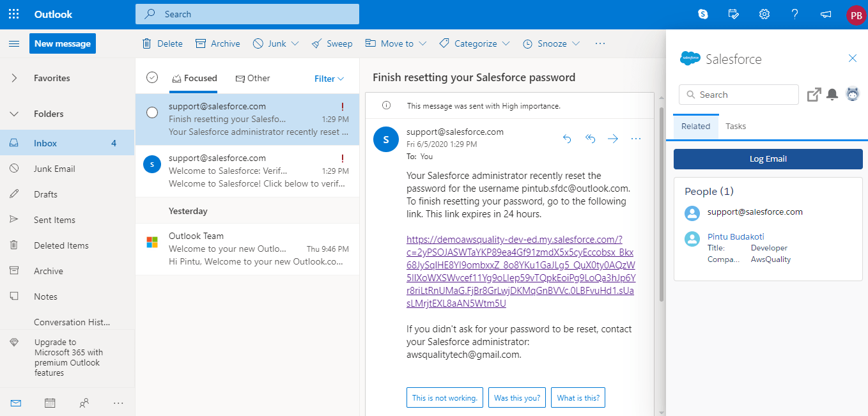Switch to the Other tab
The height and width of the screenshot is (416, 868).
coord(252,79)
